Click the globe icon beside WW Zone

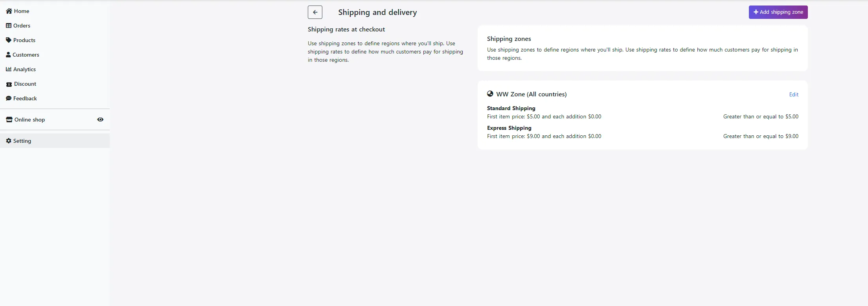point(490,94)
